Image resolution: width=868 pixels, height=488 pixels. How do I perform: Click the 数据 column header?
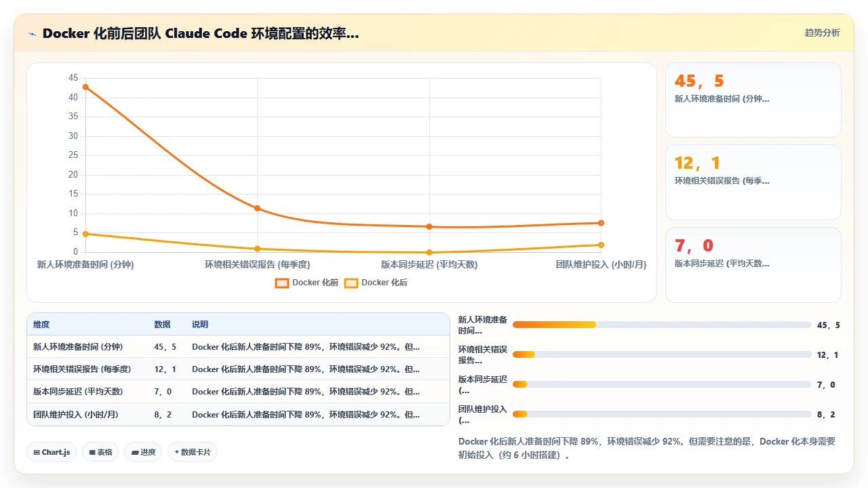tap(163, 325)
